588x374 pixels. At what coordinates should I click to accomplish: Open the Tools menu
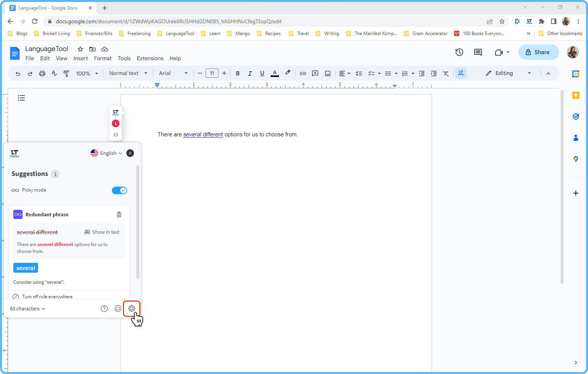point(124,58)
